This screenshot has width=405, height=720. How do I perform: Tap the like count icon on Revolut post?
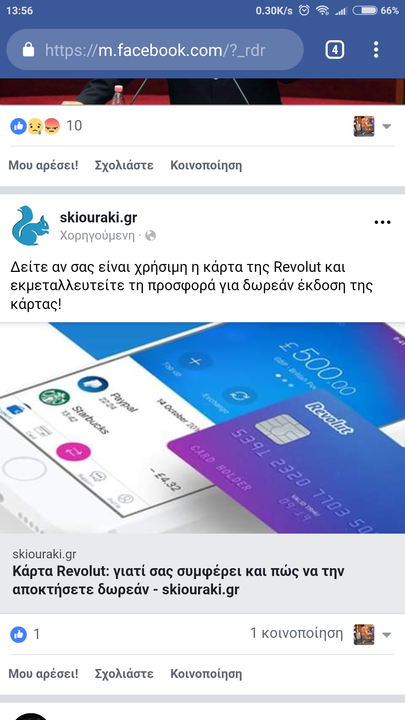18,635
